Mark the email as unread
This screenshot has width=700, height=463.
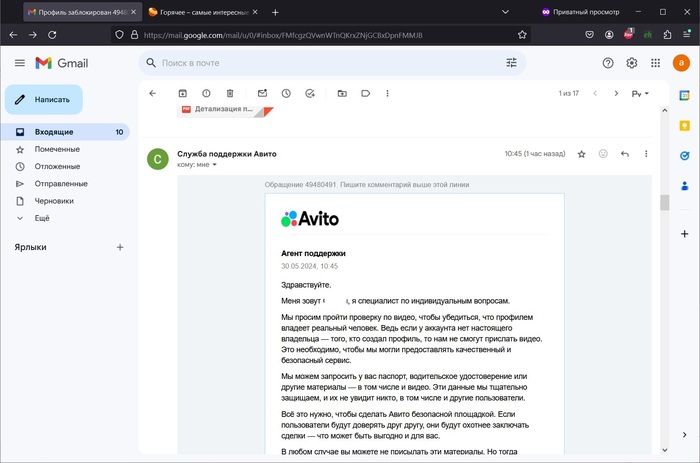pos(262,93)
